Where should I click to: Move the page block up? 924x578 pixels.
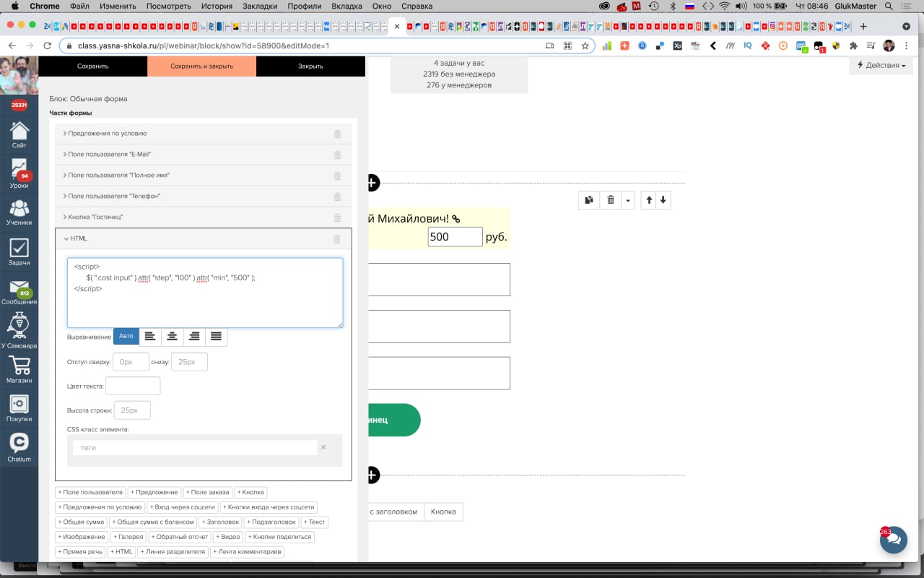point(649,200)
